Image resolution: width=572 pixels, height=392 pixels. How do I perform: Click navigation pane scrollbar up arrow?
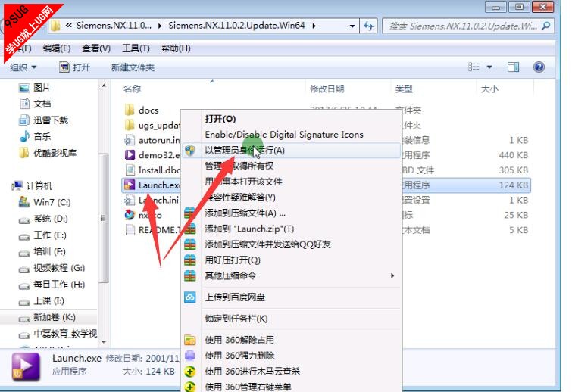pos(104,86)
